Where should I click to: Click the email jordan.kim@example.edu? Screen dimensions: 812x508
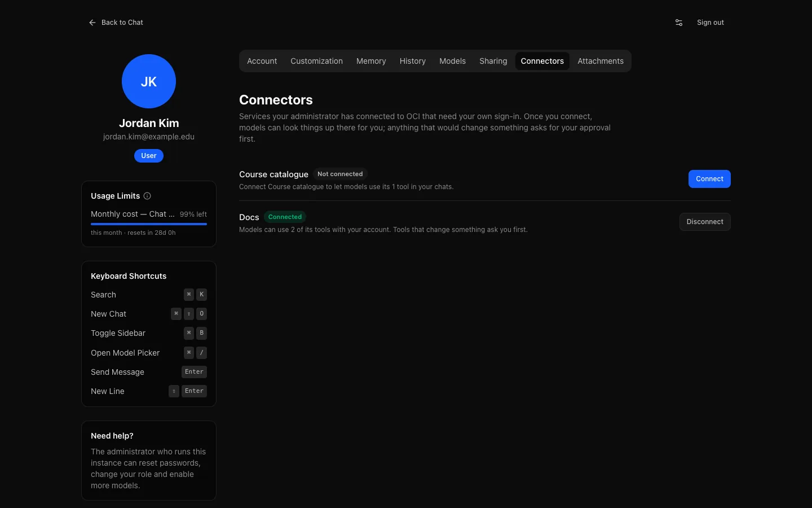(x=149, y=137)
